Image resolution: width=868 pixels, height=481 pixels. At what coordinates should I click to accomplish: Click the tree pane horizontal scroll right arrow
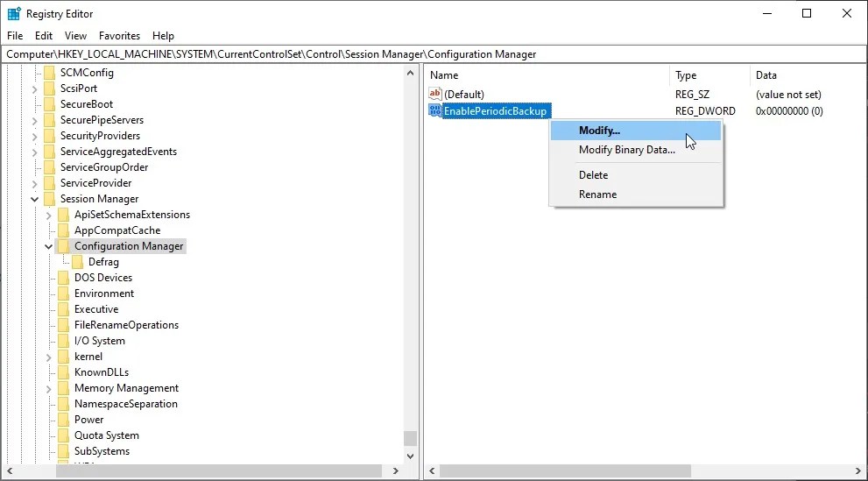tap(395, 471)
